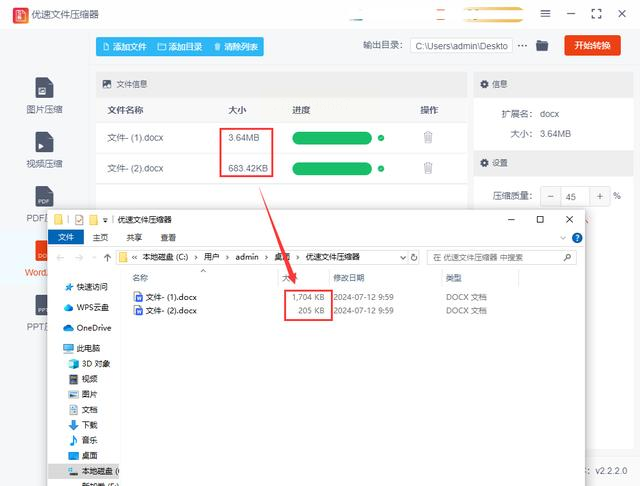The height and width of the screenshot is (486, 640).
Task: Delete 文件- (1).docx row with trash icon
Action: pyautogui.click(x=428, y=138)
